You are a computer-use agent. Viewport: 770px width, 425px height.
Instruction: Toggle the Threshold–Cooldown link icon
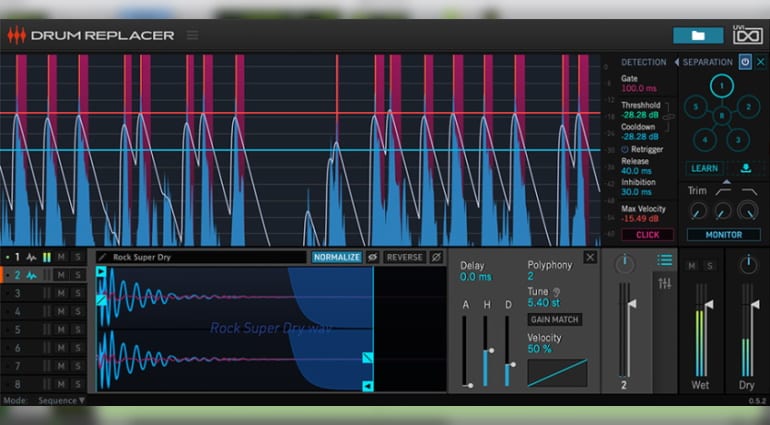[668, 116]
